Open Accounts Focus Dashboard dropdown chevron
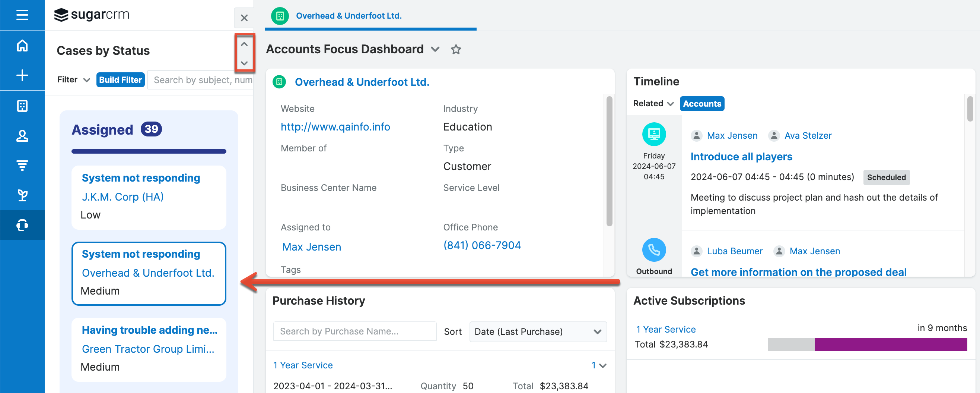Viewport: 980px width, 393px height. (435, 50)
